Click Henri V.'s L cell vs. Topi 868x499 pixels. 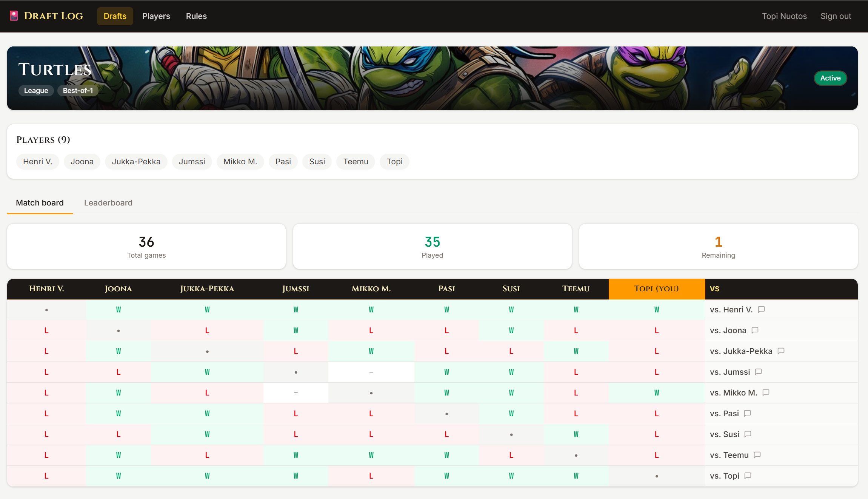pyautogui.click(x=46, y=476)
